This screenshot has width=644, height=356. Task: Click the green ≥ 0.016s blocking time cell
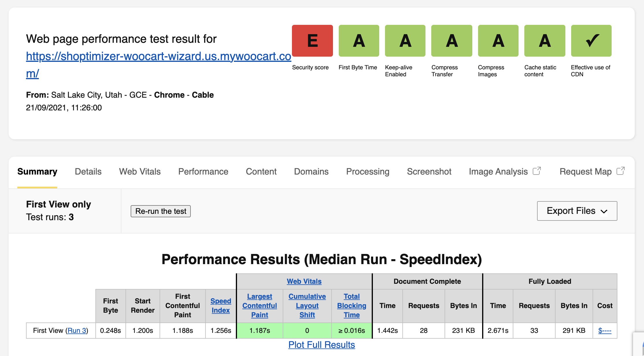352,331
